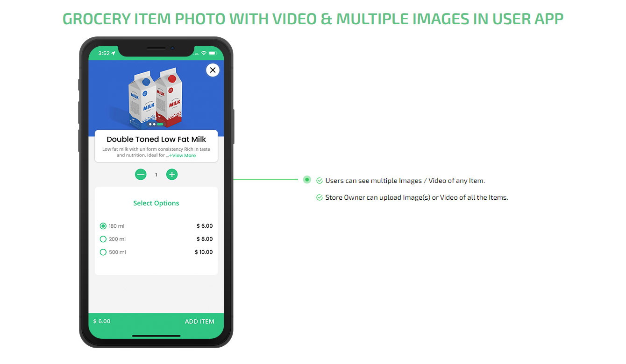The image size is (626, 364).
Task: Close the milk item popup
Action: pos(213,70)
